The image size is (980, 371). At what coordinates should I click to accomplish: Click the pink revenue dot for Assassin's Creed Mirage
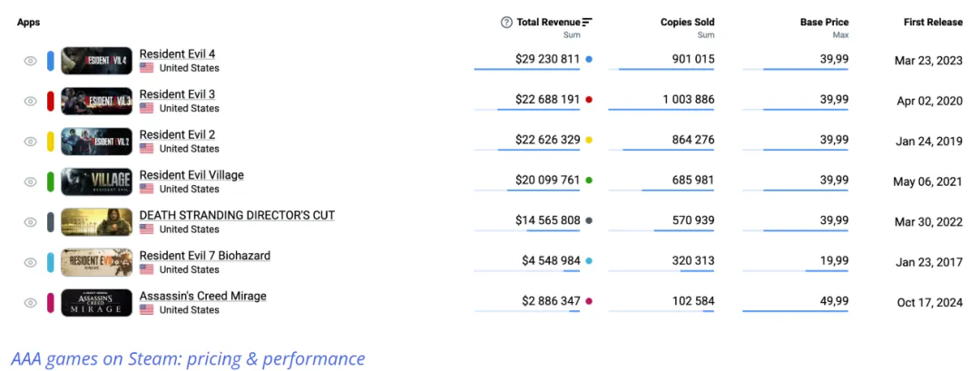(x=589, y=301)
